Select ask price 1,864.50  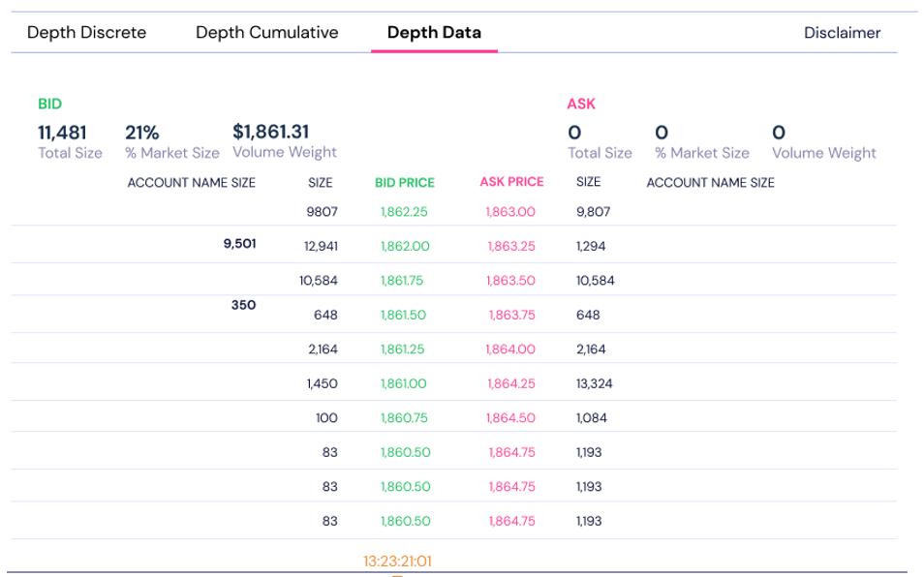point(510,418)
